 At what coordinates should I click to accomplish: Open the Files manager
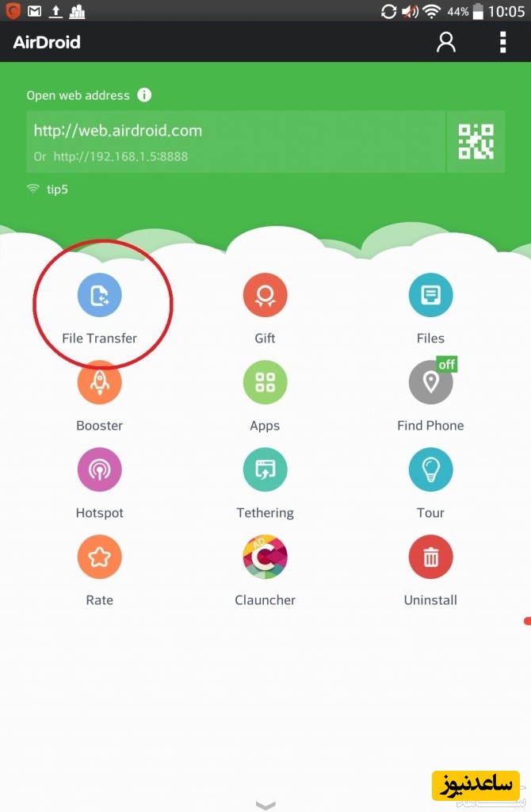click(x=430, y=295)
